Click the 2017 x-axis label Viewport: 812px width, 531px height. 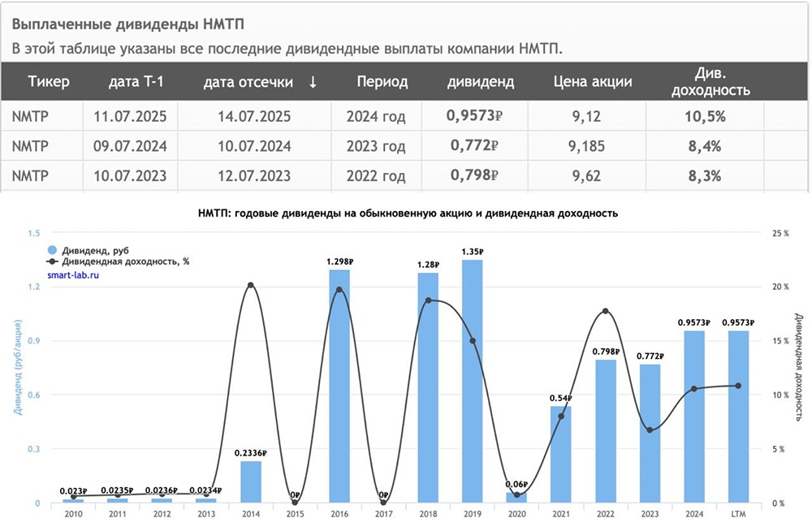[x=384, y=514]
